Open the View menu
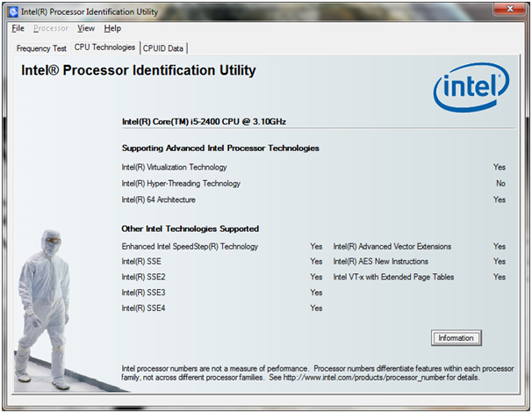Image resolution: width=532 pixels, height=413 pixels. coord(86,28)
